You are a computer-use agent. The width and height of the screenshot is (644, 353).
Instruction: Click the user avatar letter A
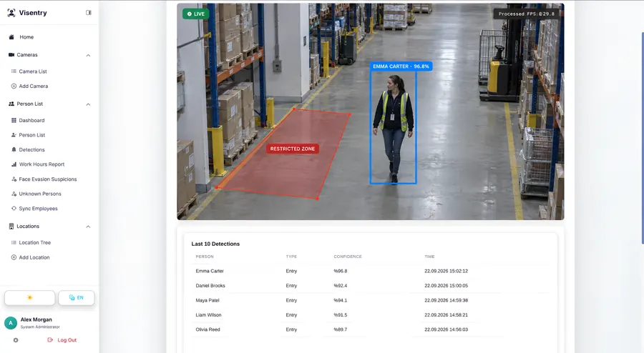11,323
